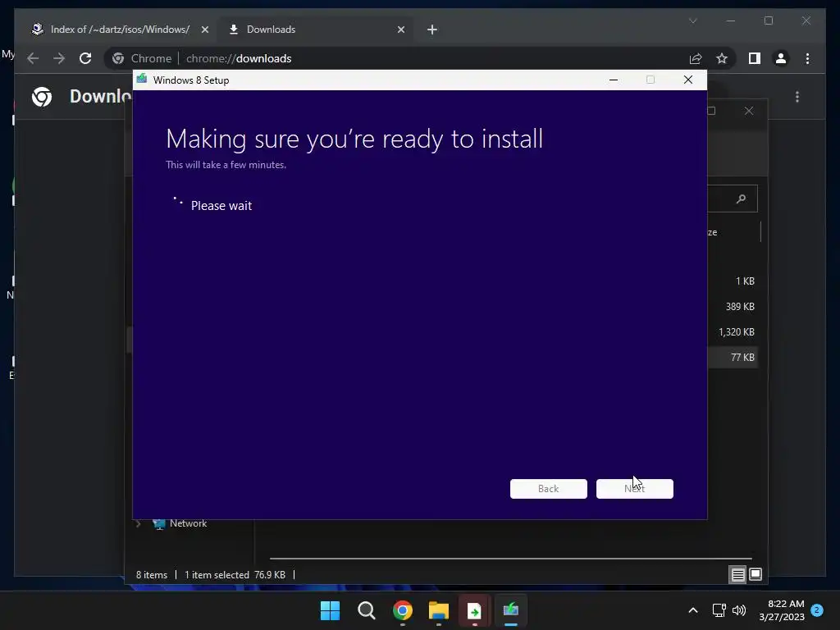
Task: Click the green arrow installer taskbar icon
Action: point(474,610)
